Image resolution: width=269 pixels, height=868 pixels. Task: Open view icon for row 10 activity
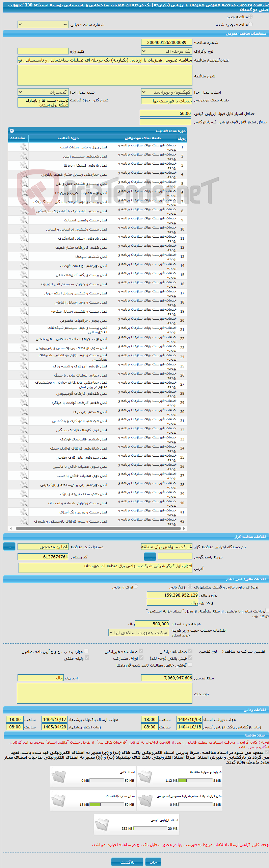coord(23,229)
